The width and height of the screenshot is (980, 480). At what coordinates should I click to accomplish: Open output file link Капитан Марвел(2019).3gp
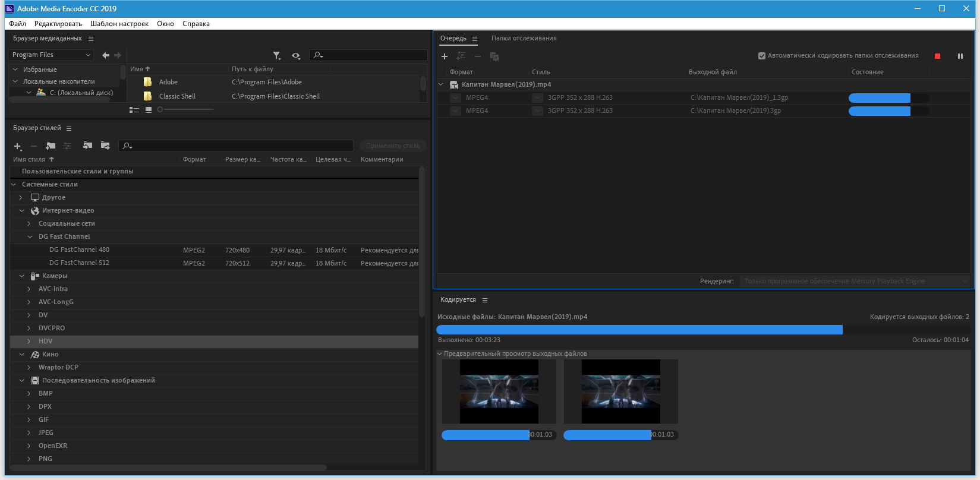pos(736,111)
